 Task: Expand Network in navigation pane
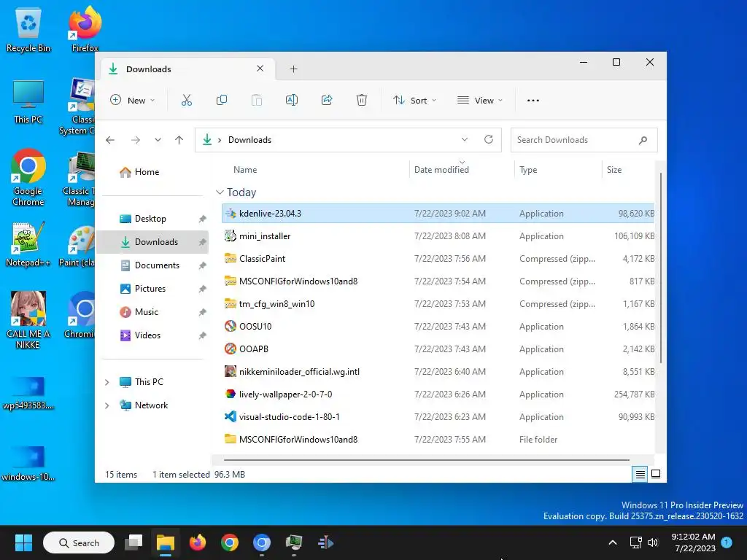(x=107, y=405)
